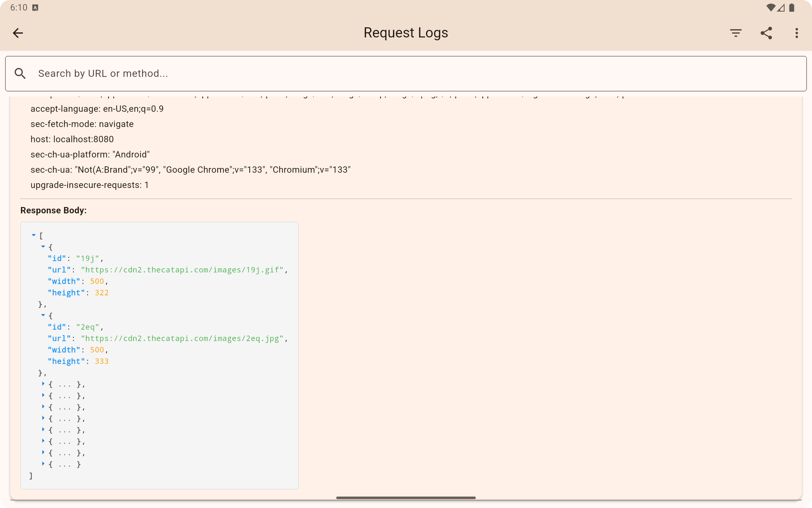This screenshot has height=508, width=812.
Task: Click the search magnifier icon
Action: (20, 74)
